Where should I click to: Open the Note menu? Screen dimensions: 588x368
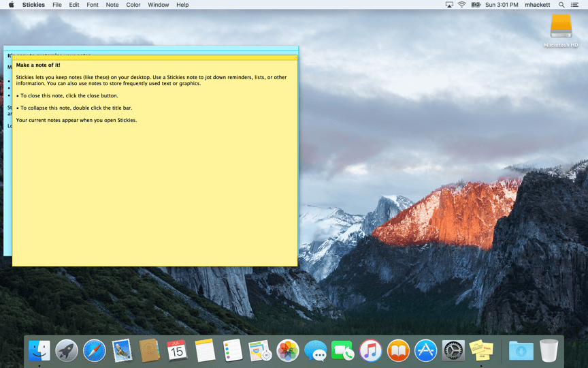pyautogui.click(x=112, y=5)
